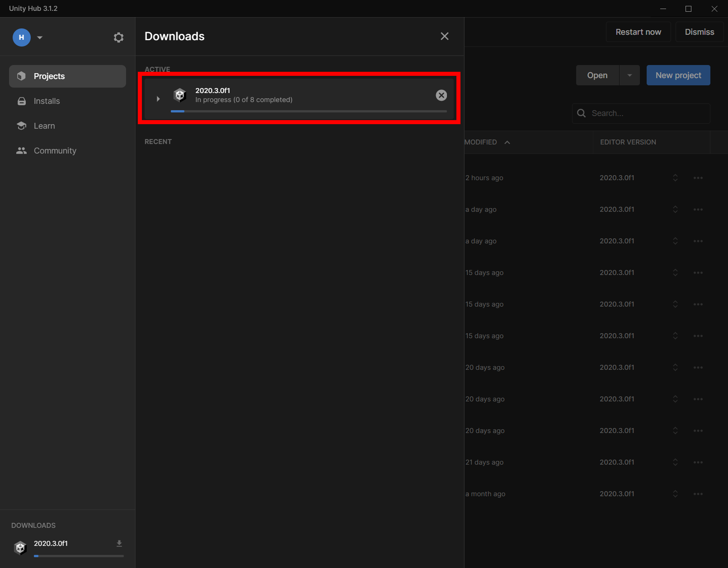Open the Projects section

67,76
